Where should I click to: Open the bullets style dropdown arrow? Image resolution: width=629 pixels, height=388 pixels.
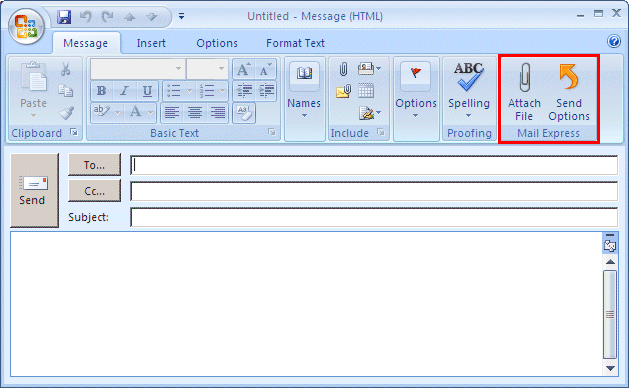(189, 91)
